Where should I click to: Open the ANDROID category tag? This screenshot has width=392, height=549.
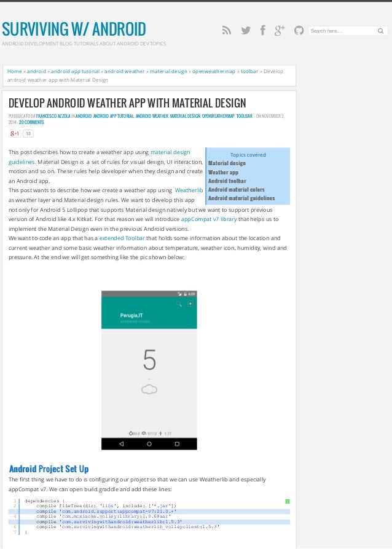click(x=84, y=116)
